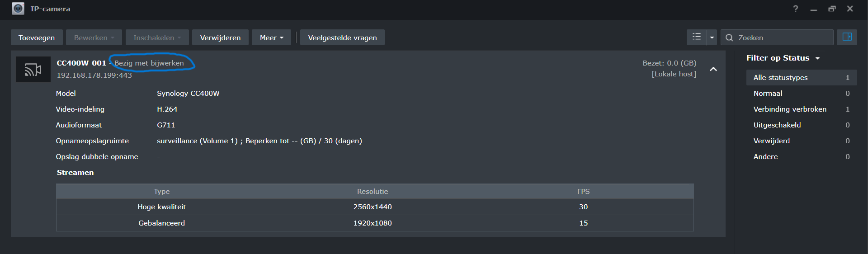This screenshot has height=254, width=868.
Task: Open the help question mark icon
Action: click(x=796, y=9)
